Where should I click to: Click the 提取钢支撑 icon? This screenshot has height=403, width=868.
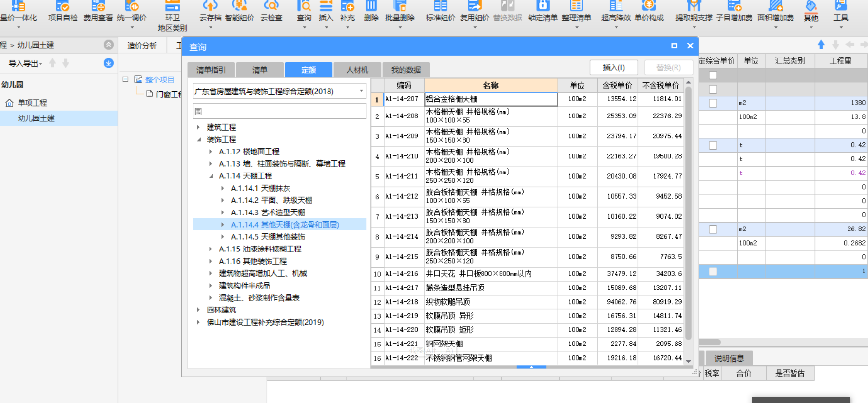[x=694, y=7]
